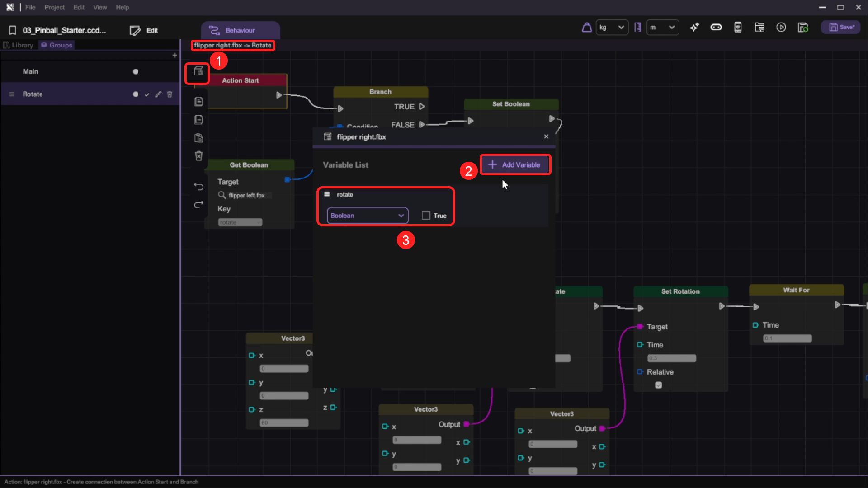The width and height of the screenshot is (868, 488).
Task: Click the play preview icon in the top toolbar
Action: 781,28
